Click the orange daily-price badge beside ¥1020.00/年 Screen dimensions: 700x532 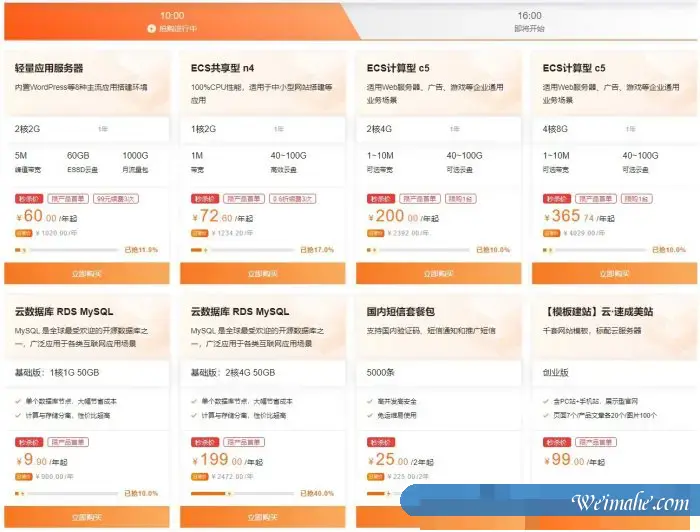tap(24, 233)
